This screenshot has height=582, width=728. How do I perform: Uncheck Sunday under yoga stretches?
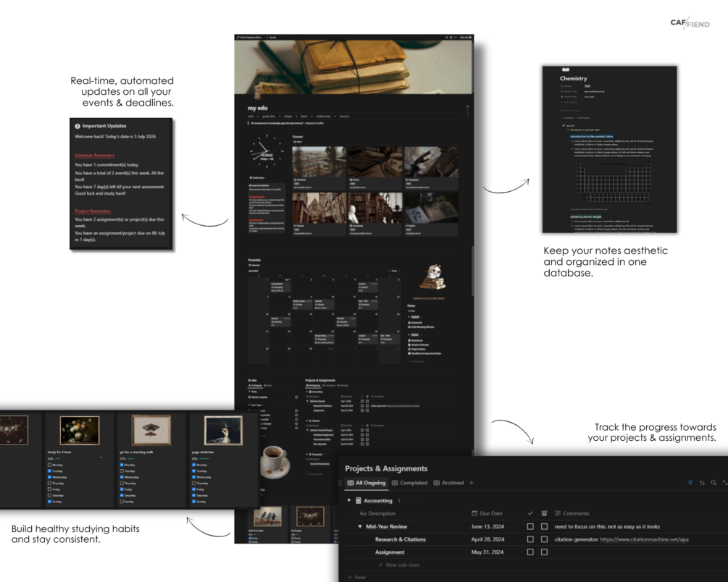[x=194, y=501]
